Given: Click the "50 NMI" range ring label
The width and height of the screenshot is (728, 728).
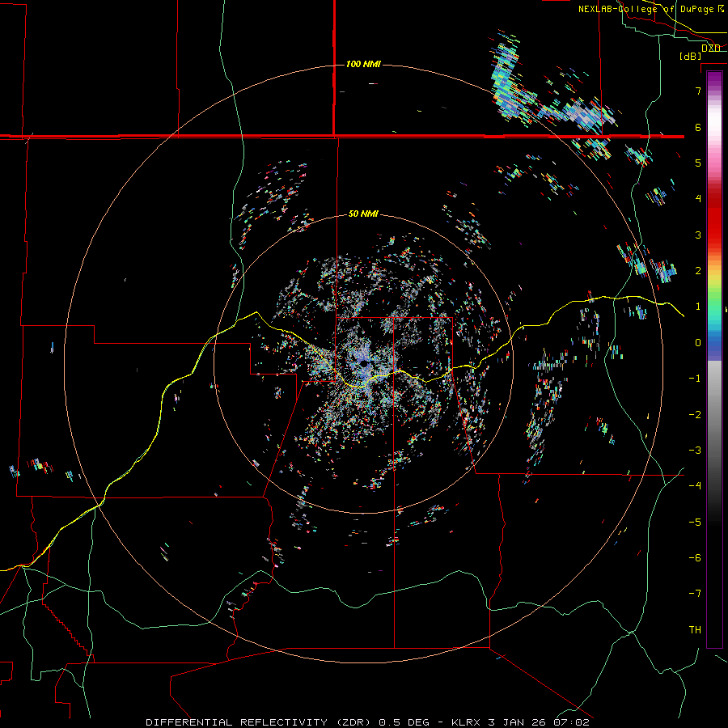Looking at the screenshot, I should (363, 214).
